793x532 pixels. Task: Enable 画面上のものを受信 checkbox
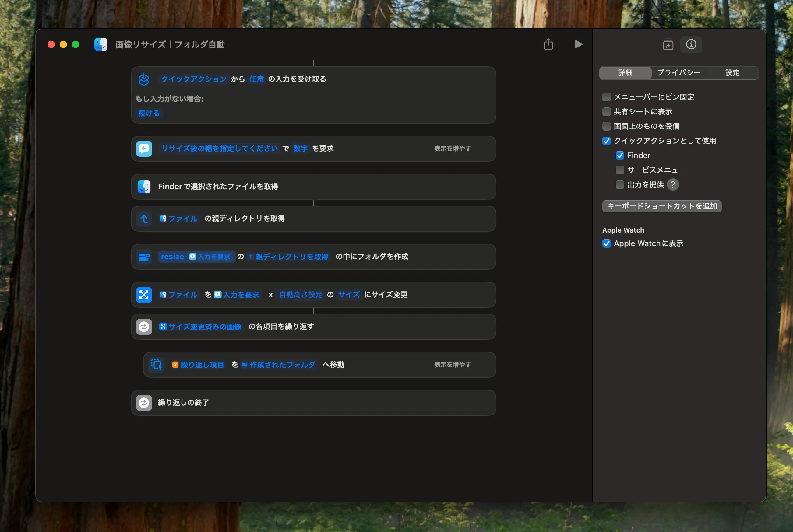click(606, 126)
